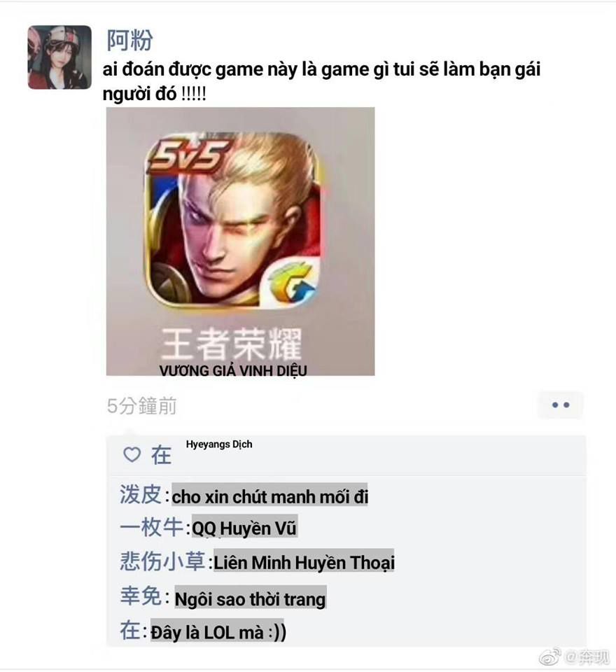Select the 'Đây là LOL mà :))' comment
This screenshot has width=616, height=672.
tap(218, 631)
